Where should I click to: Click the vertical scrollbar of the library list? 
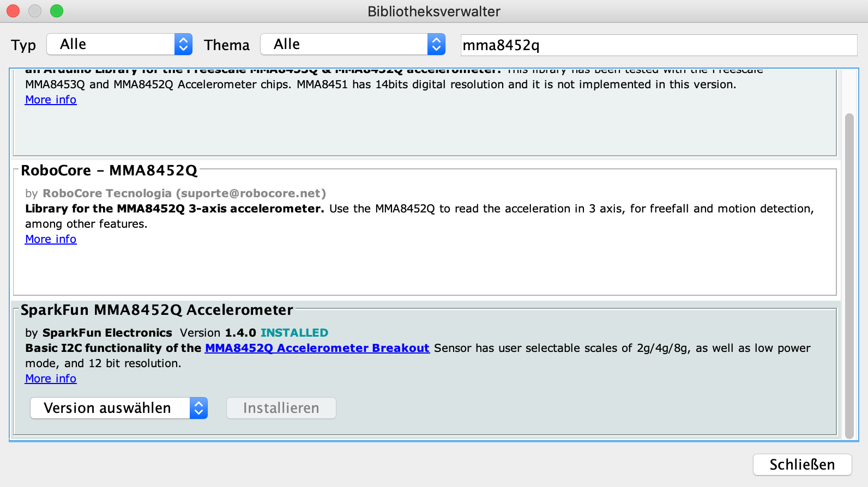coord(849,275)
